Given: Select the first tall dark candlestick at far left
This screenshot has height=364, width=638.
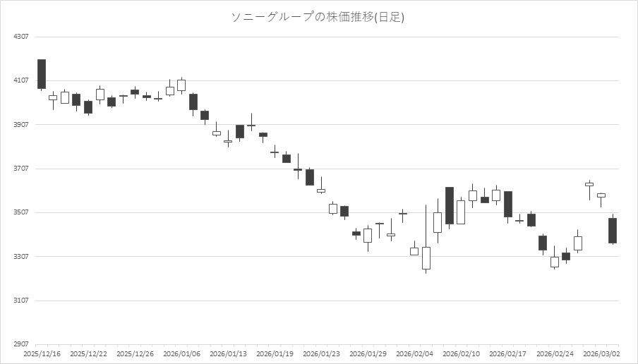Looking at the screenshot, I should 42,74.
